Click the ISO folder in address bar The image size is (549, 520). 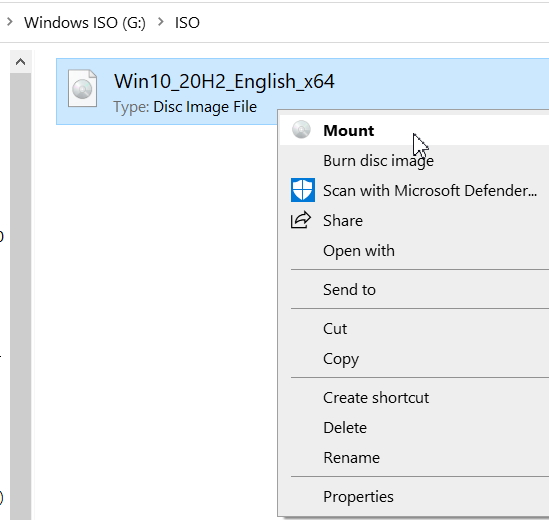pos(187,23)
